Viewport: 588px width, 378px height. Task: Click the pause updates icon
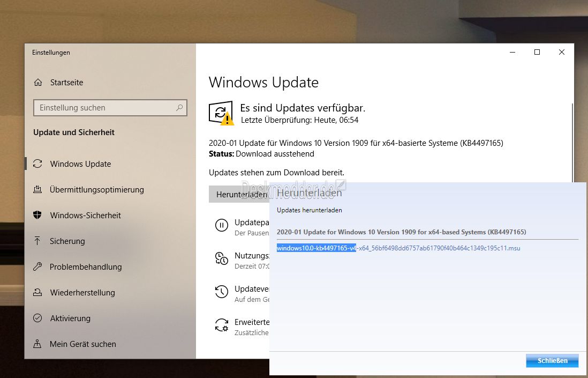tap(221, 225)
